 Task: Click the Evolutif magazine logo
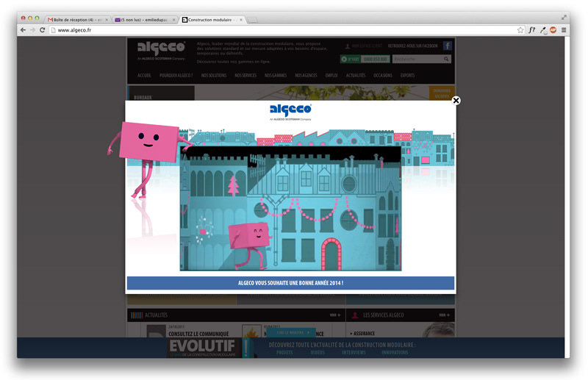tap(203, 348)
